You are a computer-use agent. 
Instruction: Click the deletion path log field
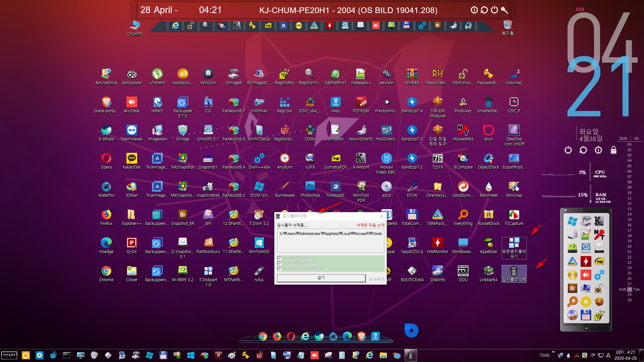pyautogui.click(x=330, y=241)
